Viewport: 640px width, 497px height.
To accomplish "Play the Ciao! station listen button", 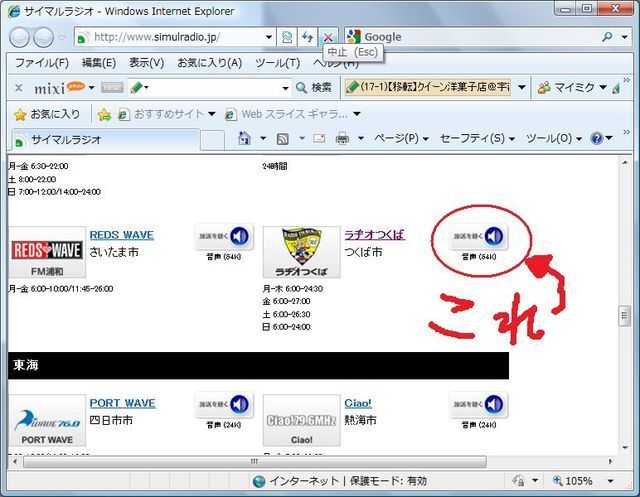I will [479, 405].
